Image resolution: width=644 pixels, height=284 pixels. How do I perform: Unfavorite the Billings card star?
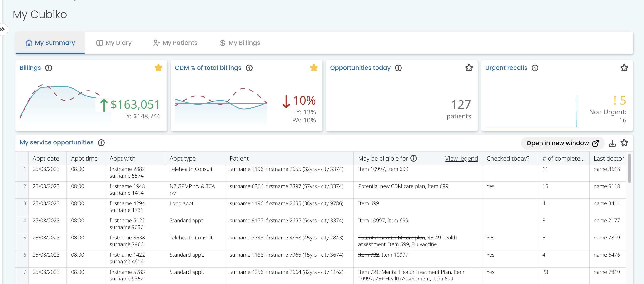pyautogui.click(x=158, y=68)
